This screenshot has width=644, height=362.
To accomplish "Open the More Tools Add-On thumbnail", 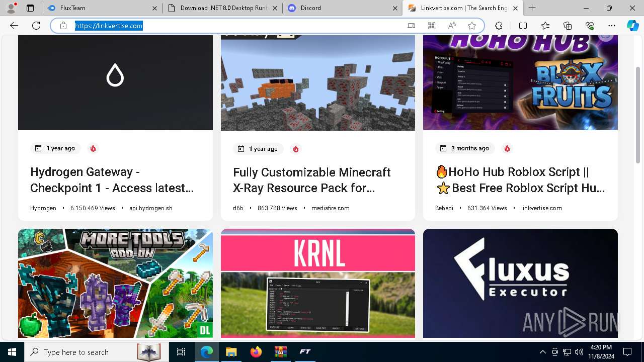I will 115,283.
